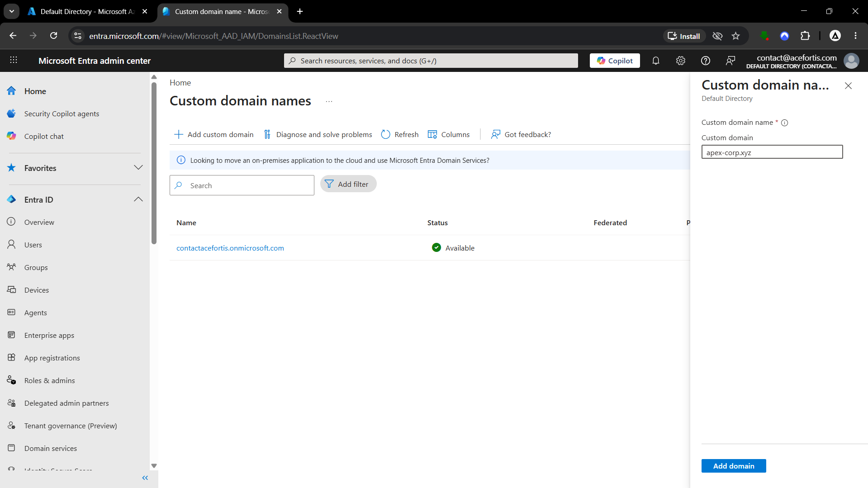Open contactacefortis.onmicrosoft.com domain

click(230, 248)
